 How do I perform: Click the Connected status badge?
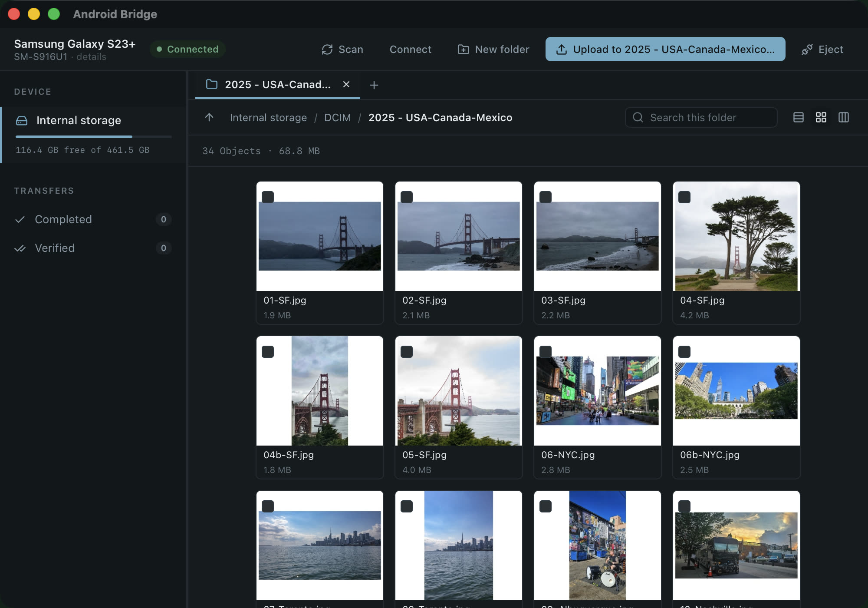(187, 49)
